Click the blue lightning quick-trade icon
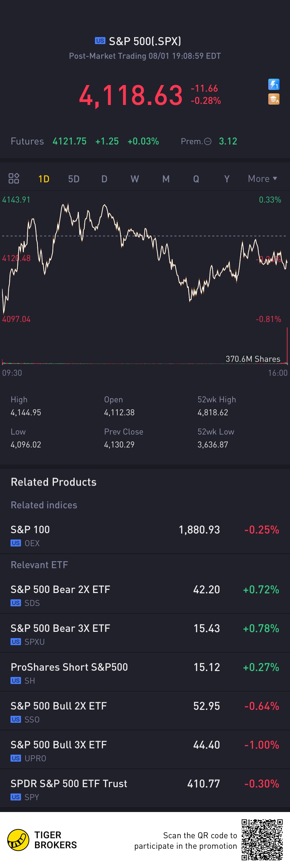The width and height of the screenshot is (290, 868). coord(274,84)
